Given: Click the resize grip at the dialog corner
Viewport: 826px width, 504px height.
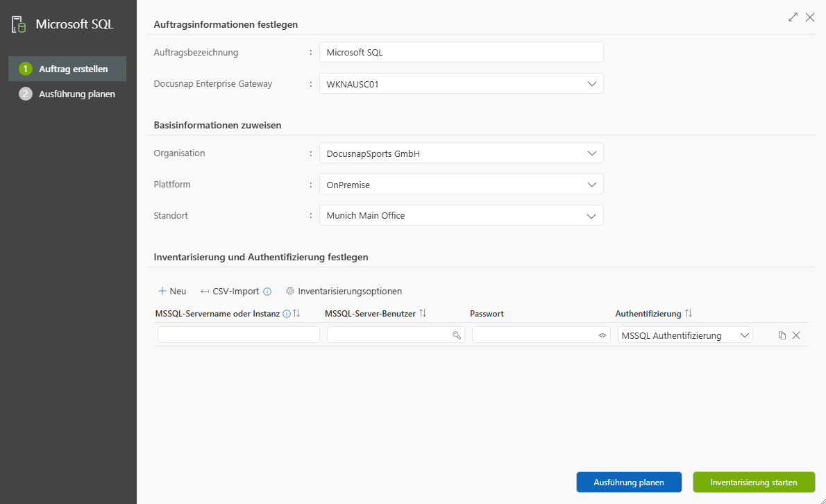Looking at the screenshot, I should coord(822,501).
